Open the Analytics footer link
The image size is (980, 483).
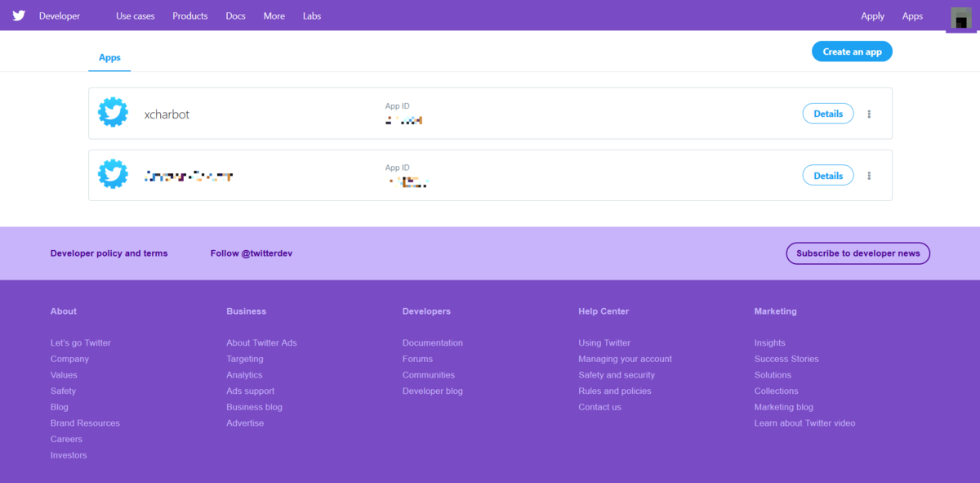(244, 375)
